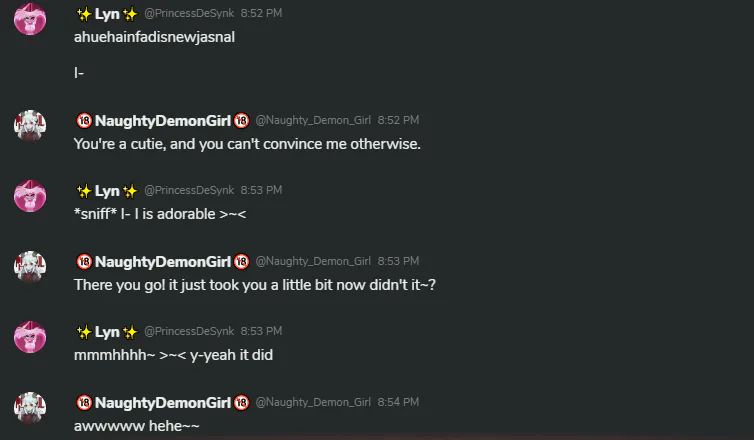Click the Lyn username on the first message

107,14
